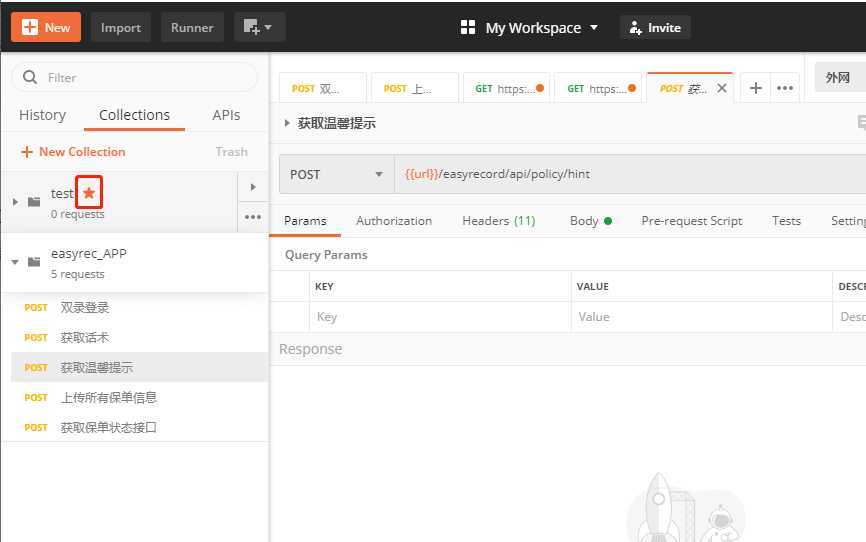Switch to the Collections sidebar tab

(x=134, y=115)
